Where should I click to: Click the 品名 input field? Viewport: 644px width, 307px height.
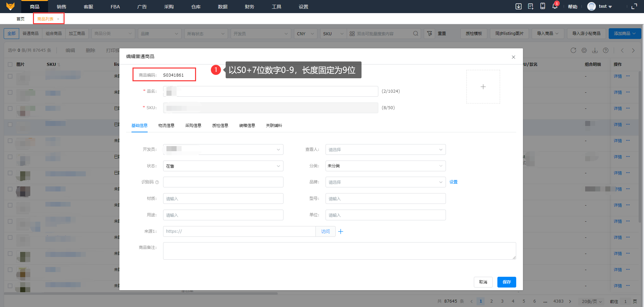coord(271,91)
